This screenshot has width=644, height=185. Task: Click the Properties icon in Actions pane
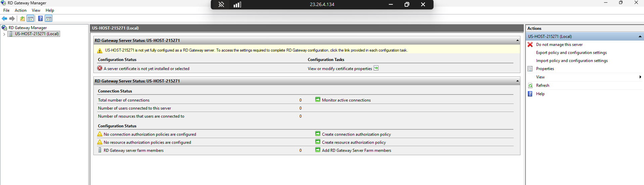[530, 69]
